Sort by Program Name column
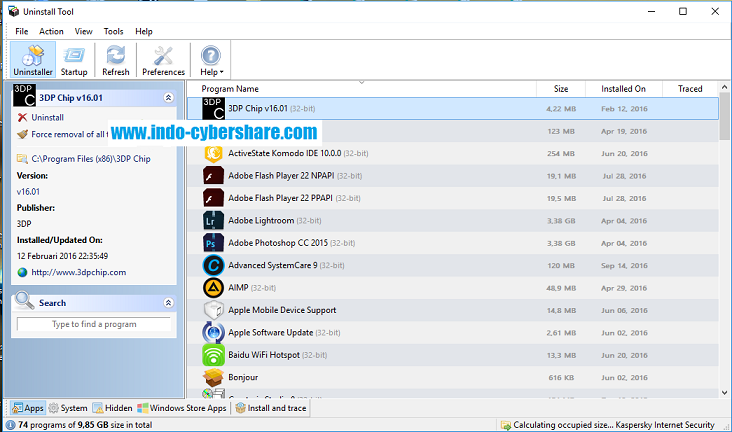 (x=361, y=89)
